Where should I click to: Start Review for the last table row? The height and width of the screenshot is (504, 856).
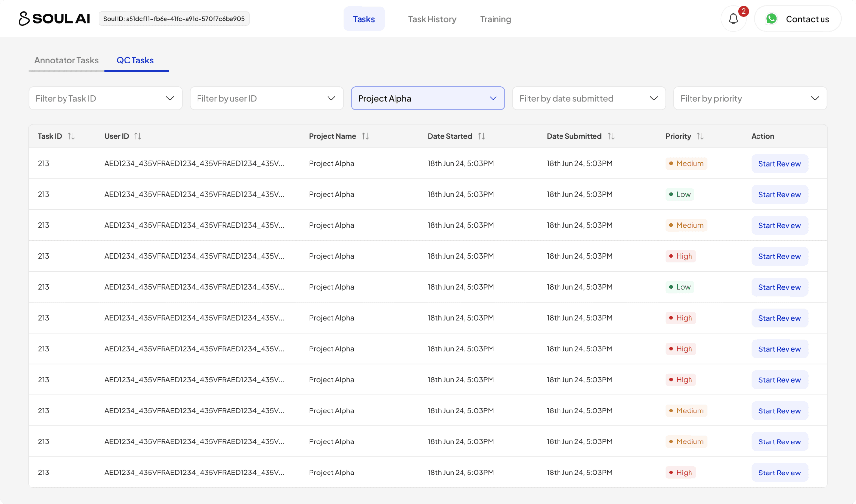click(780, 472)
